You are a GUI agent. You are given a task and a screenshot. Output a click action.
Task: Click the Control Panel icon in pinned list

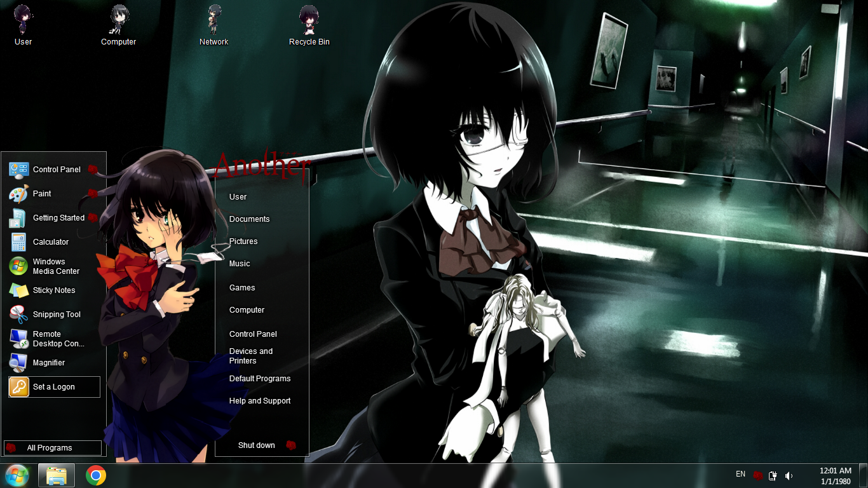(x=18, y=170)
